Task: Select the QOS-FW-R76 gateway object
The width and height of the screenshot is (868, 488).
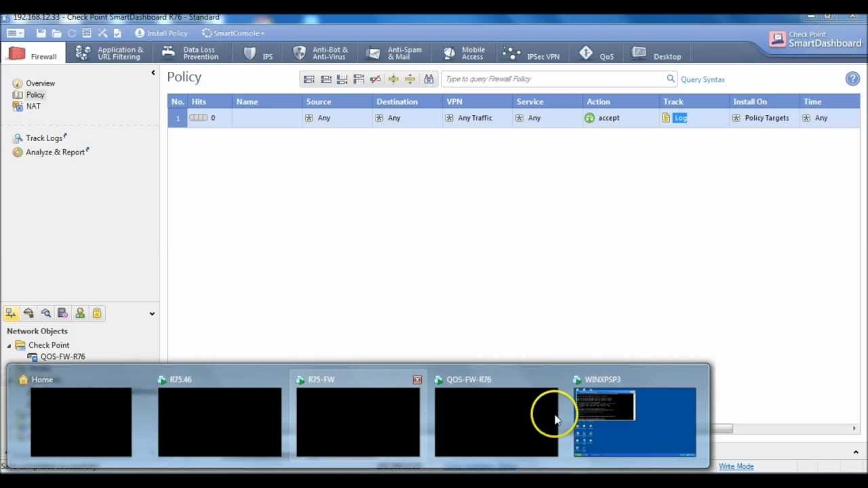Action: click(x=56, y=357)
